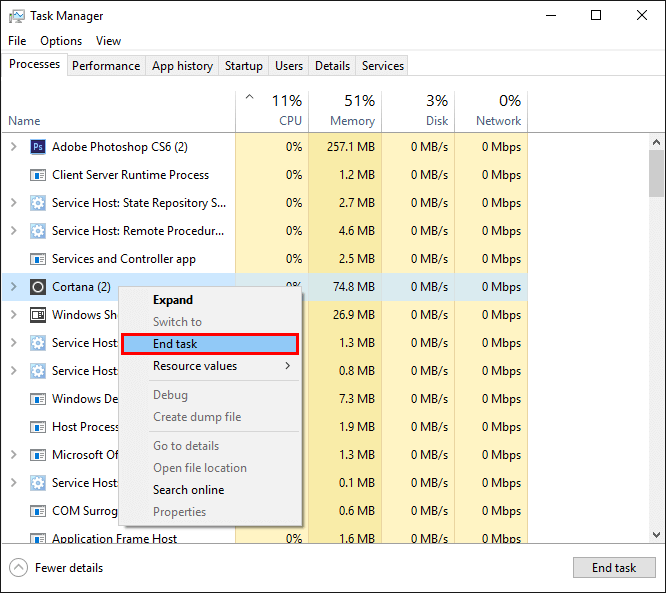This screenshot has width=666, height=593.
Task: Click the Adobe Photoshop CS6 icon
Action: pyautogui.click(x=38, y=147)
